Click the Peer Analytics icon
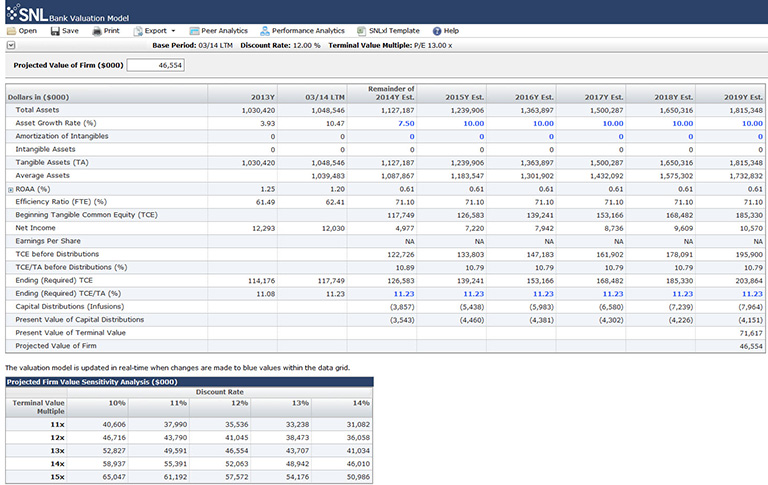Screen dimensions: 768x485 tap(194, 31)
